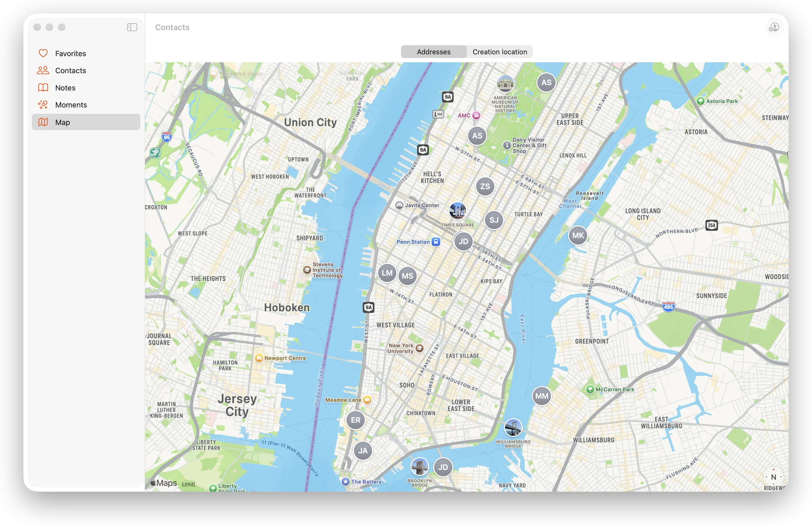The height and width of the screenshot is (525, 812).
Task: Click the Greenpoint neighborhood label
Action: [x=592, y=341]
